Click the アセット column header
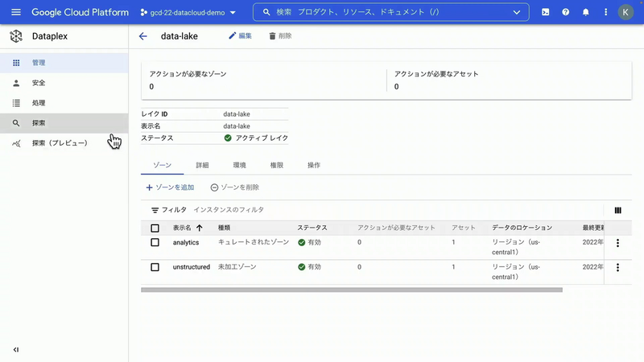 (464, 228)
